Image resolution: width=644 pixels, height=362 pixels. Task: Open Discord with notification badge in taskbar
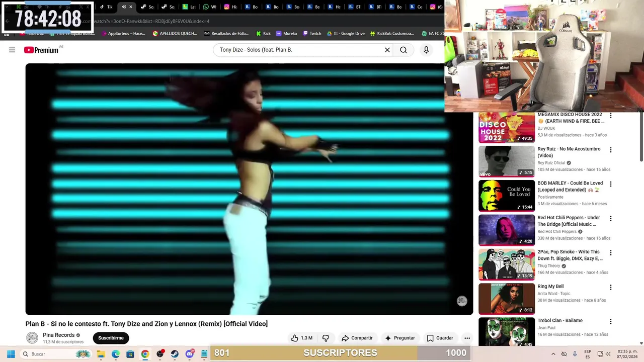click(x=190, y=354)
